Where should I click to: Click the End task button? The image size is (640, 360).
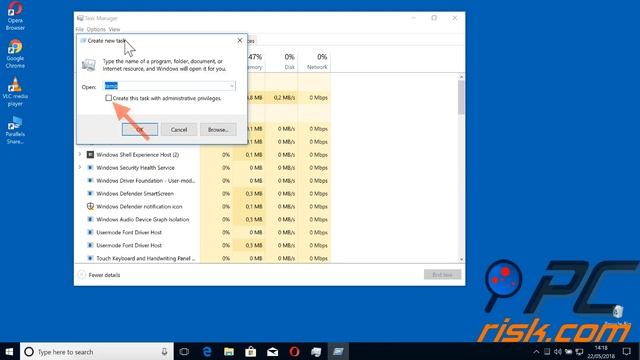[x=442, y=275]
